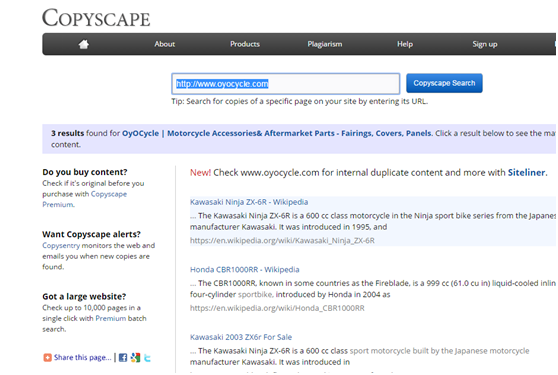The image size is (558, 375).
Task: Go to the home icon in navigation bar
Action: (84, 44)
